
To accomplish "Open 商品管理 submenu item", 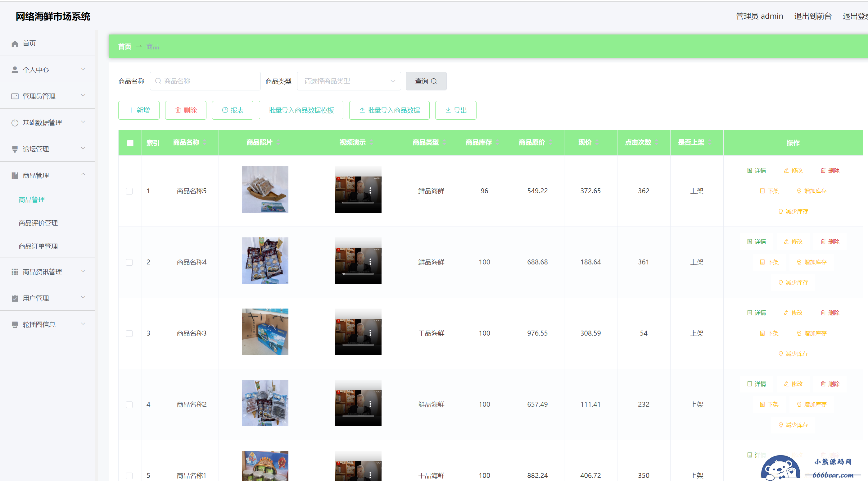I will coord(32,200).
